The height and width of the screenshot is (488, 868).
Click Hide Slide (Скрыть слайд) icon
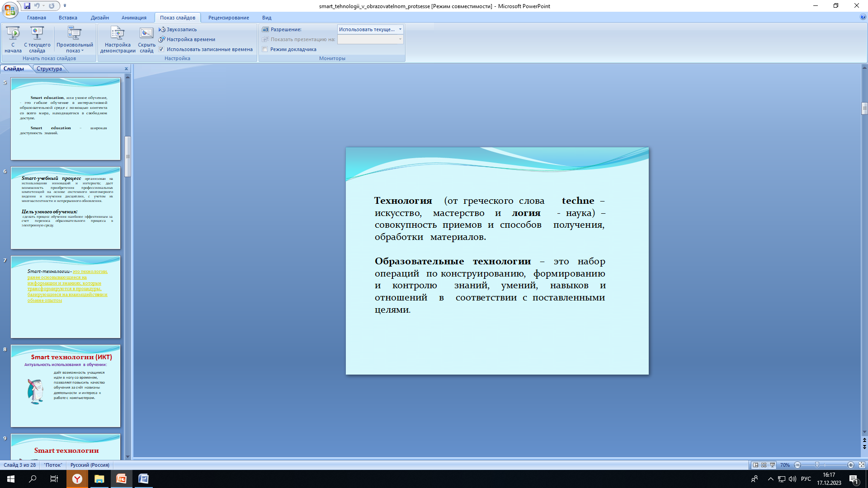146,34
